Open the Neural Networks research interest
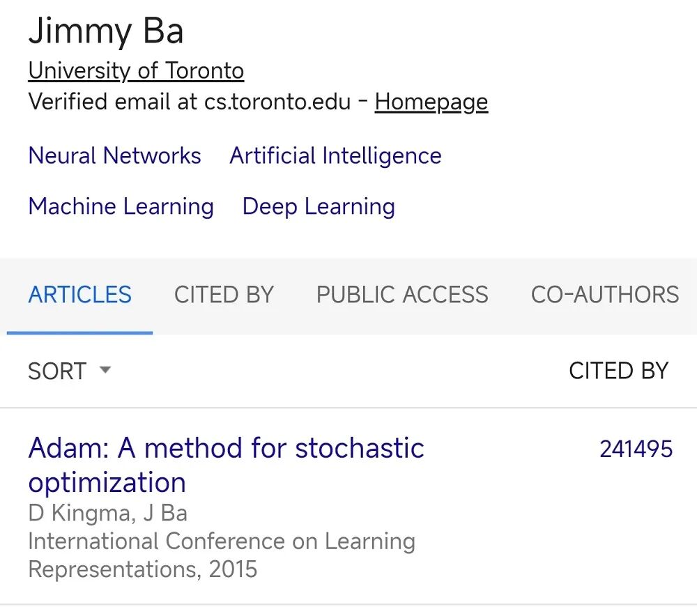Image resolution: width=697 pixels, height=616 pixels. 114,155
